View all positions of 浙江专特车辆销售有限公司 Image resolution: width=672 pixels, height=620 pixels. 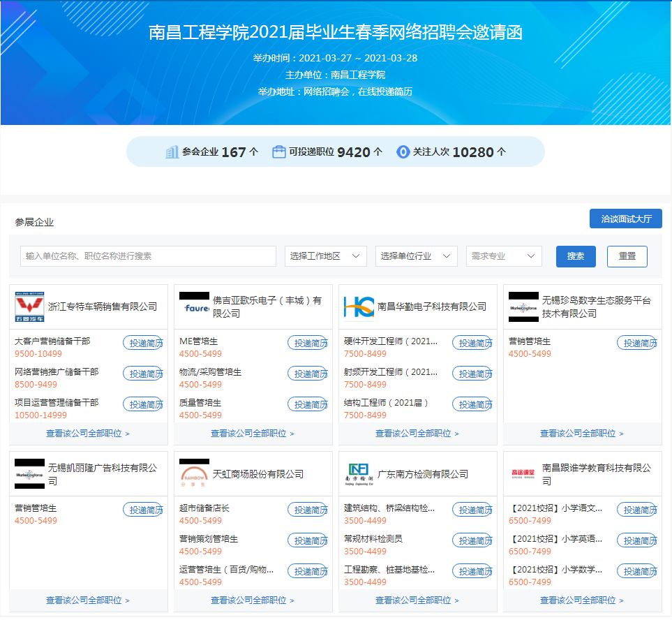88,434
